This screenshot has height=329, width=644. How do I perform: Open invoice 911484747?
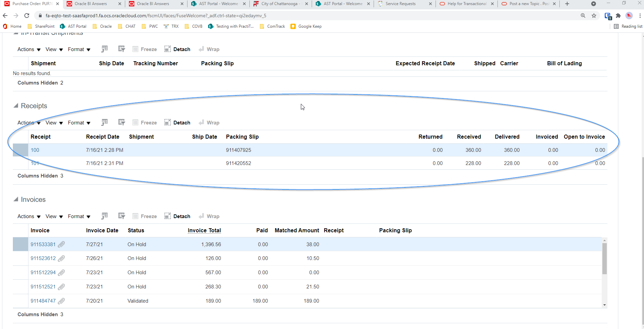tap(43, 301)
